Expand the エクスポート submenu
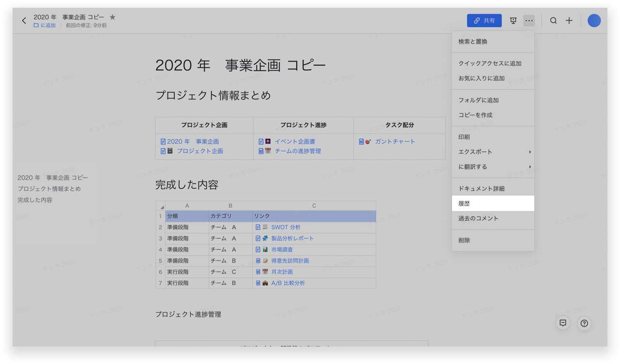 pos(493,152)
